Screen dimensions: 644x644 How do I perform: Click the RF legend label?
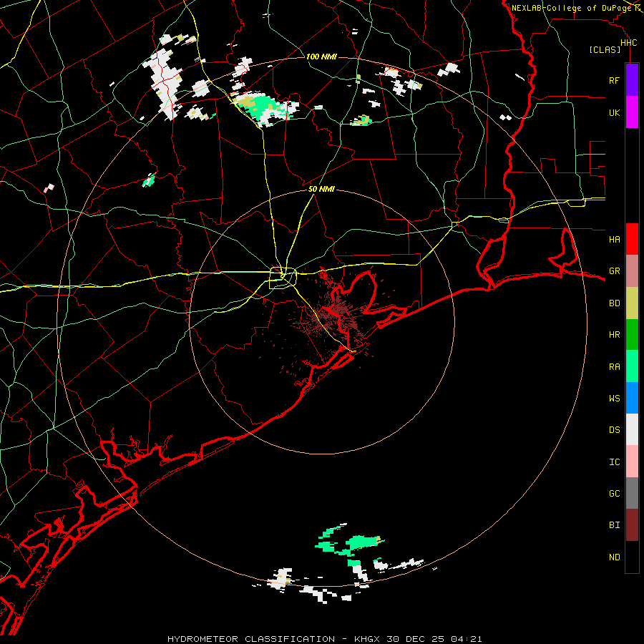coord(614,80)
